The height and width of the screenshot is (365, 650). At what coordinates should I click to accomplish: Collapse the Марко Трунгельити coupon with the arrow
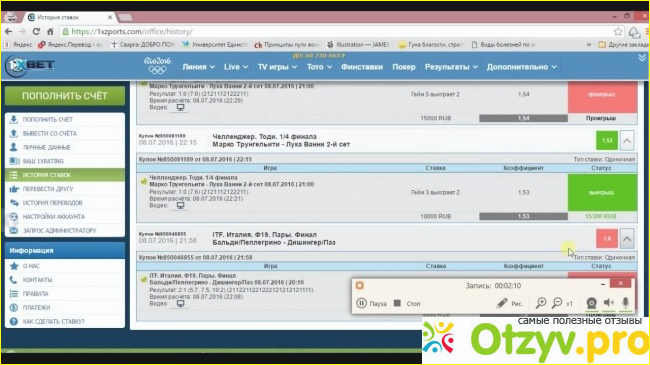627,141
